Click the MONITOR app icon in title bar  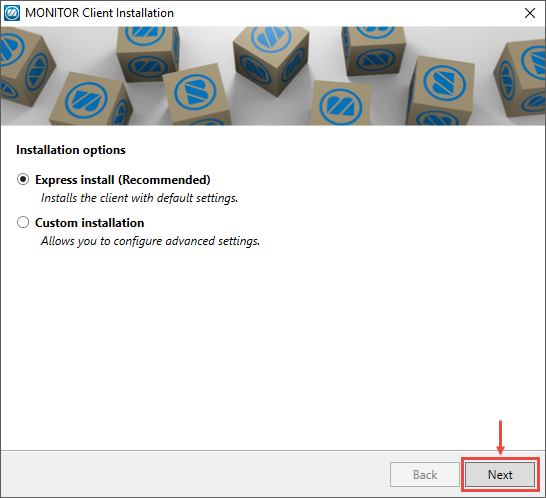(12, 13)
